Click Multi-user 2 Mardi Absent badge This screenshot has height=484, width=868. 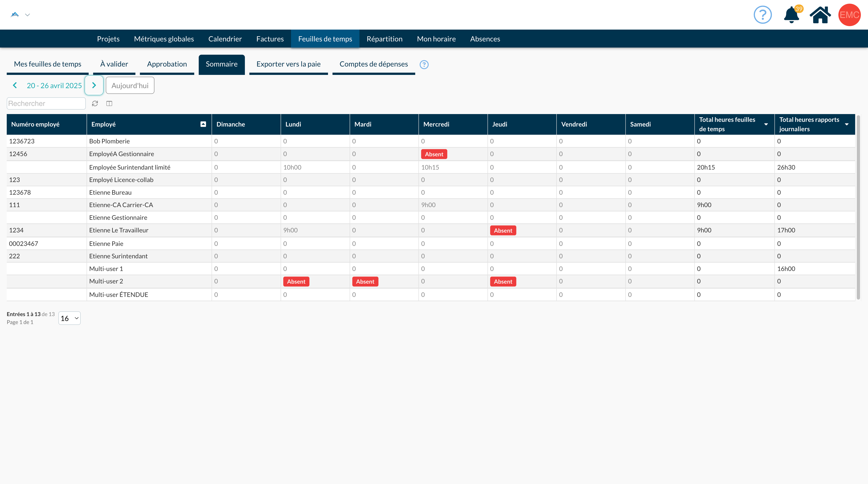pyautogui.click(x=365, y=282)
